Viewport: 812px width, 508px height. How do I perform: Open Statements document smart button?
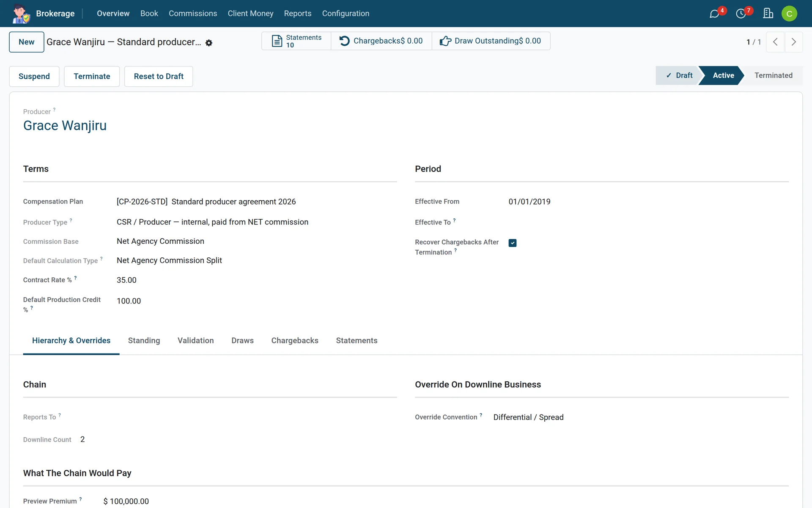pos(296,41)
